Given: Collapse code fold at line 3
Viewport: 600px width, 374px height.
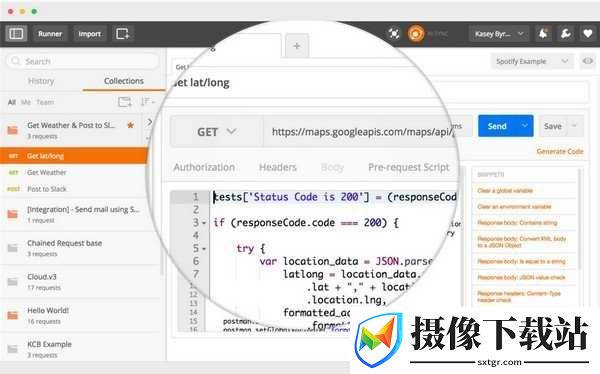Looking at the screenshot, I should tap(204, 223).
